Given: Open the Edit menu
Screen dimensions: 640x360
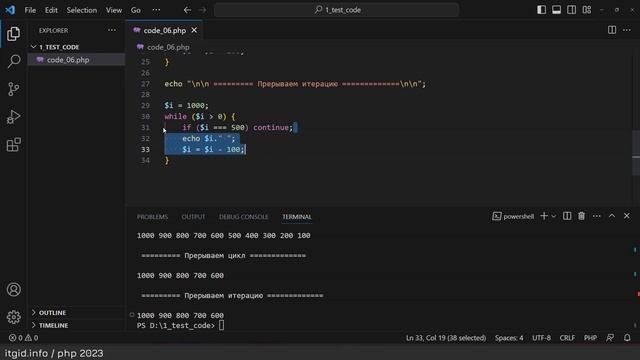Looking at the screenshot, I should pos(51,10).
